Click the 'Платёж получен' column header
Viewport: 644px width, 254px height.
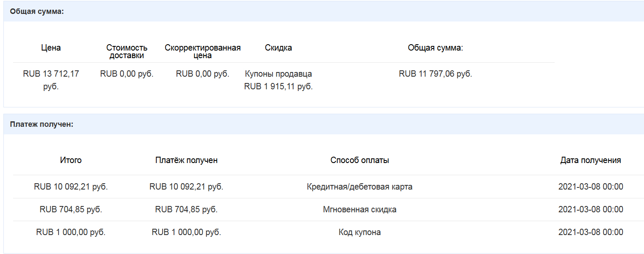186,160
